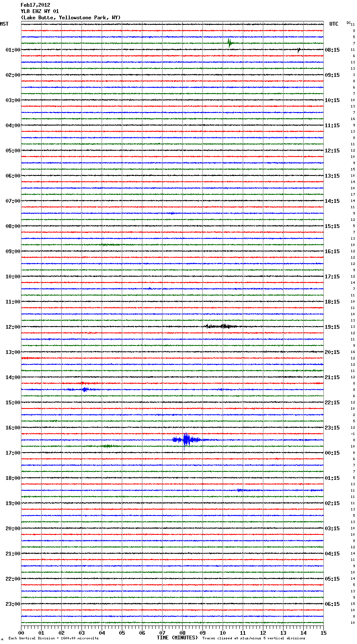Click the 00:15 UTC time label
This screenshot has width=357, height=644.
[332, 453]
